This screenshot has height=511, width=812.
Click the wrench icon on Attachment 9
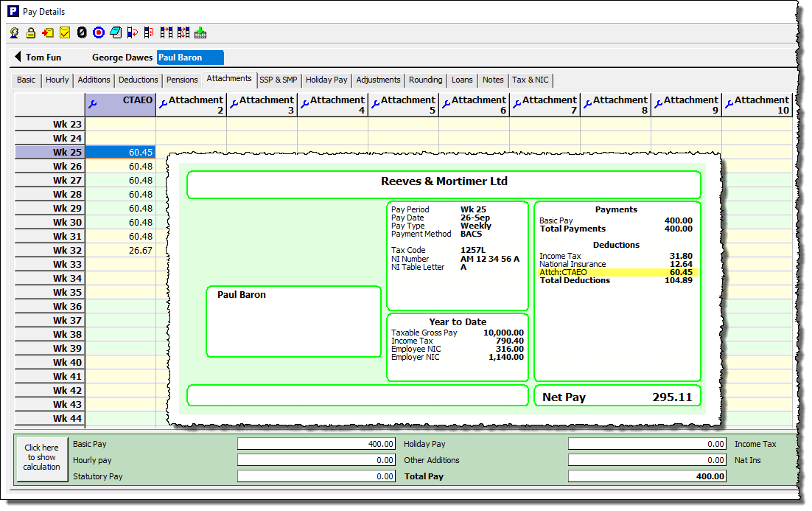pyautogui.click(x=659, y=104)
